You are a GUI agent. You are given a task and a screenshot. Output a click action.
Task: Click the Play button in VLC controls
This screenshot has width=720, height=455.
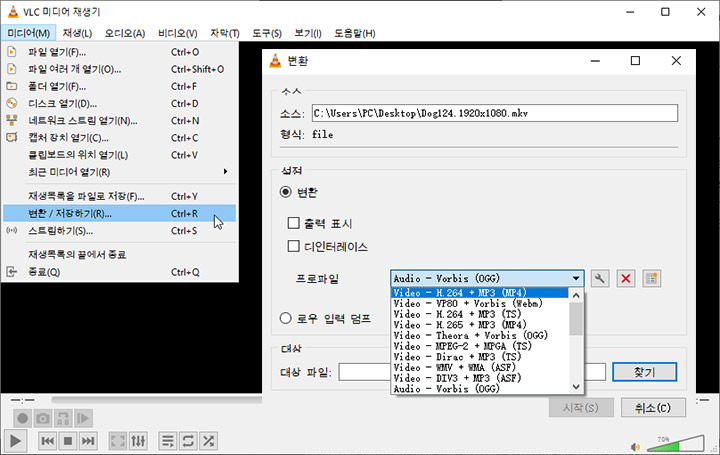[x=15, y=441]
